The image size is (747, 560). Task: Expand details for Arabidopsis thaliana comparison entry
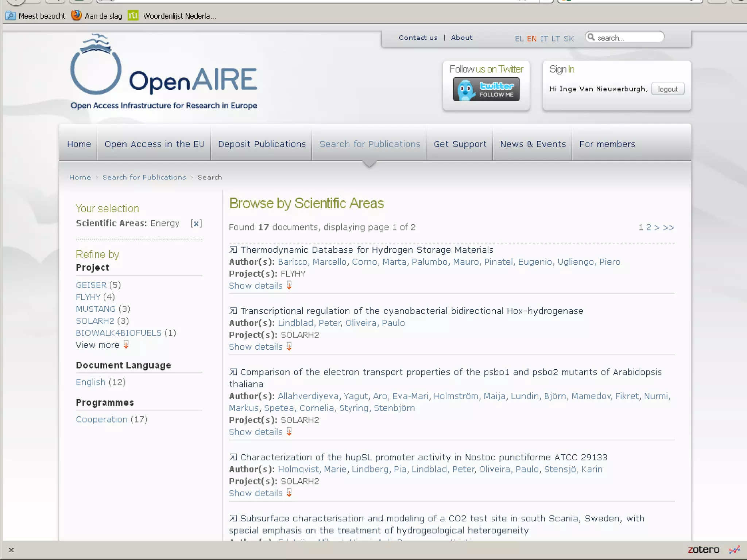coord(260,432)
